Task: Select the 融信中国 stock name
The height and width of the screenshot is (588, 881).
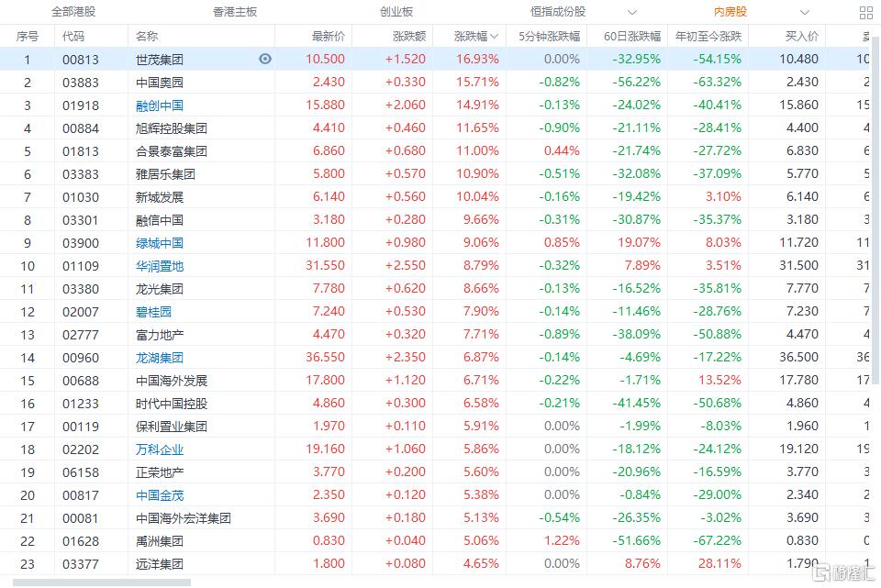Action: coord(160,220)
